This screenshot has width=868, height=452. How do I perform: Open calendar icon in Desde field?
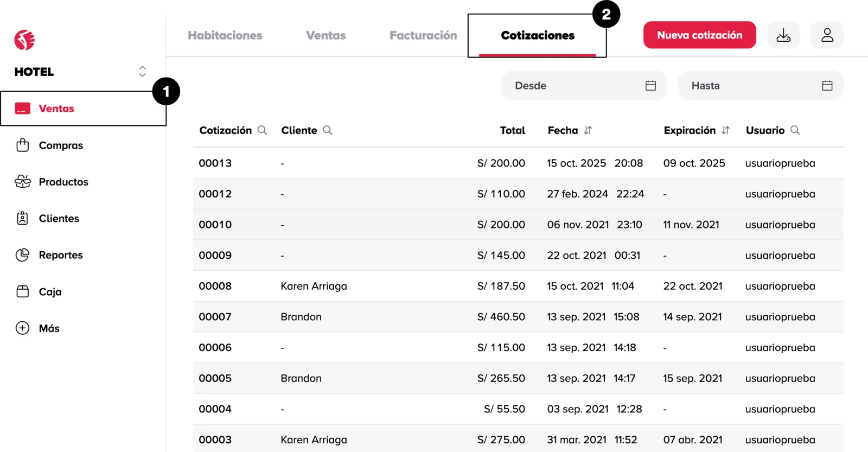[650, 86]
